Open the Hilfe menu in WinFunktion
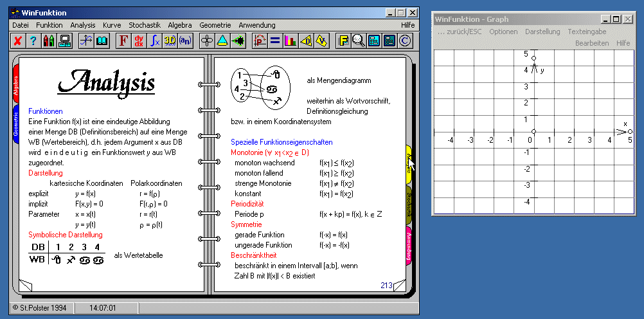Viewport: 644px width, 319px height. 408,25
